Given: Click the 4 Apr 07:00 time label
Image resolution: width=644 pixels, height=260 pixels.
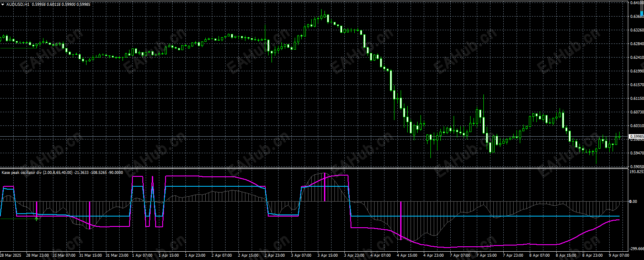Looking at the screenshot, I should click(x=381, y=255).
